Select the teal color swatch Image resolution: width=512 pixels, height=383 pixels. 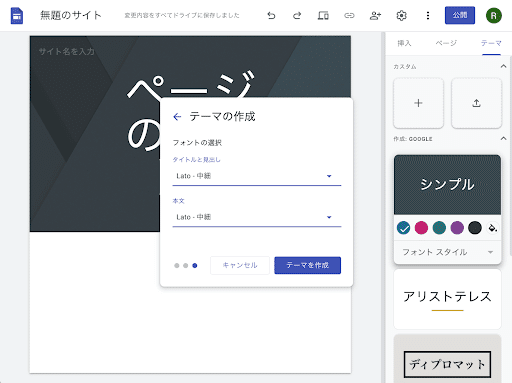(x=439, y=228)
